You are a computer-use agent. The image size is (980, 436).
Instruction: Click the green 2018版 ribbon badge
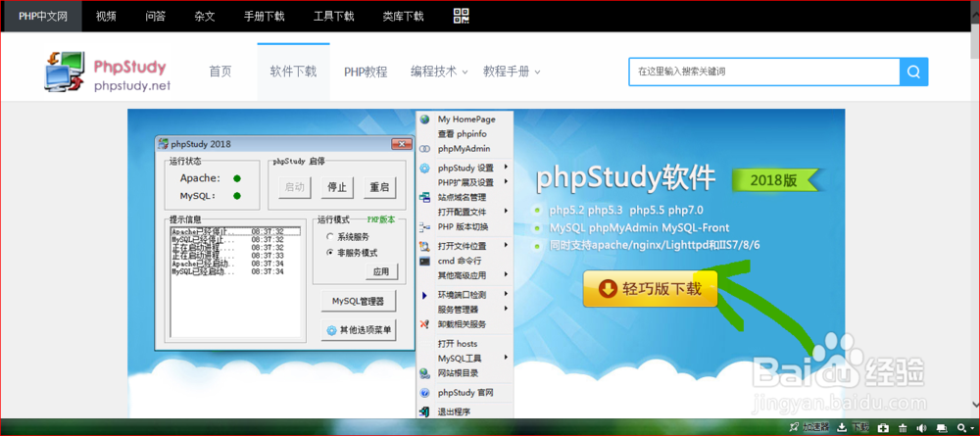pyautogui.click(x=778, y=180)
